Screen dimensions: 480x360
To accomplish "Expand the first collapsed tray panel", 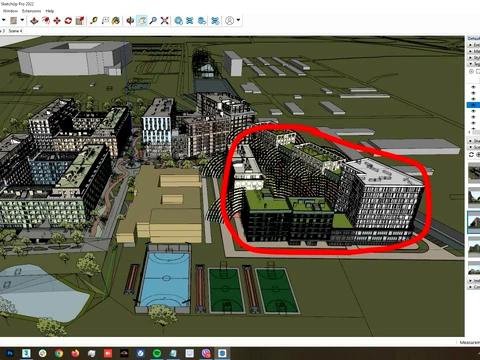I will [471, 45].
